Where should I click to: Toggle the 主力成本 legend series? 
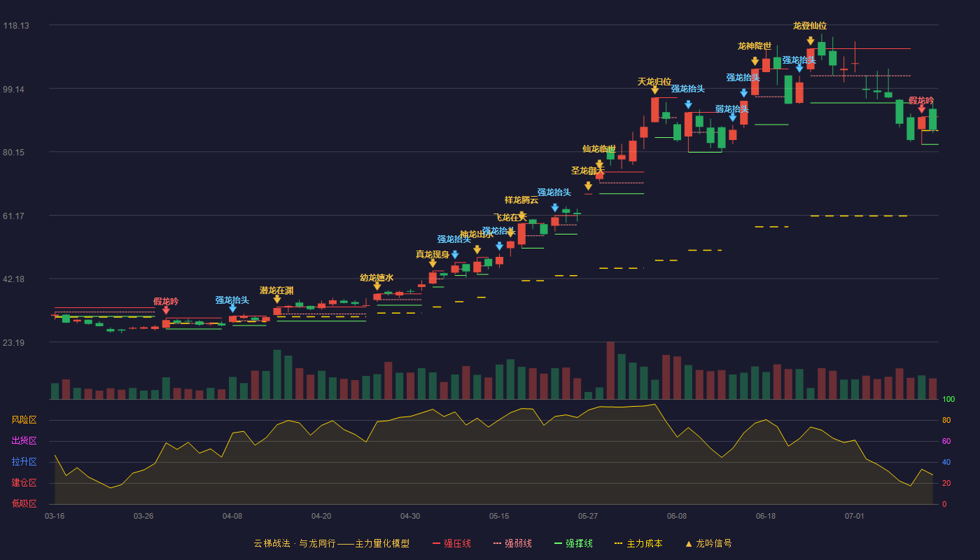(x=638, y=543)
